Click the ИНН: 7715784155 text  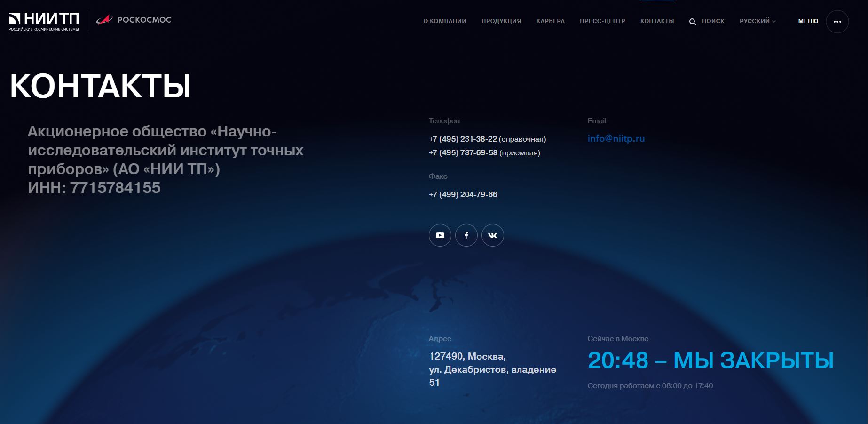(x=94, y=188)
